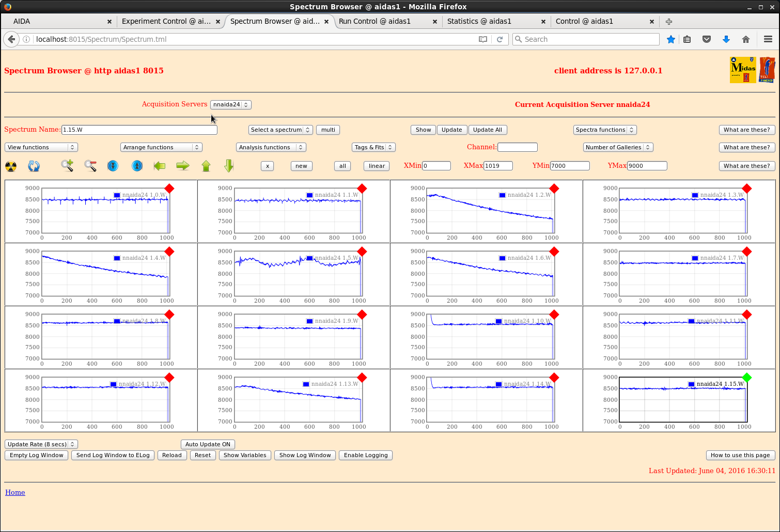Image resolution: width=780 pixels, height=532 pixels.
Task: Zoom in with the magnifier plus icon
Action: pyautogui.click(x=67, y=166)
